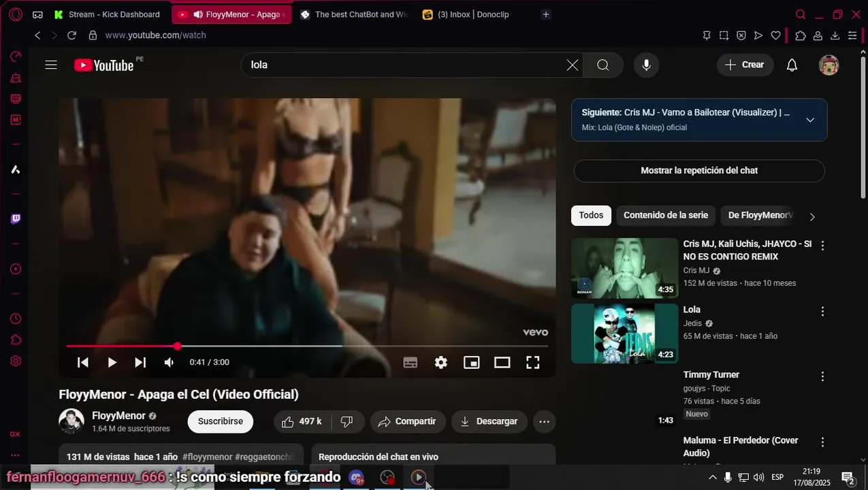The image size is (868, 490).
Task: Open YouTube account avatar menu
Action: [829, 65]
